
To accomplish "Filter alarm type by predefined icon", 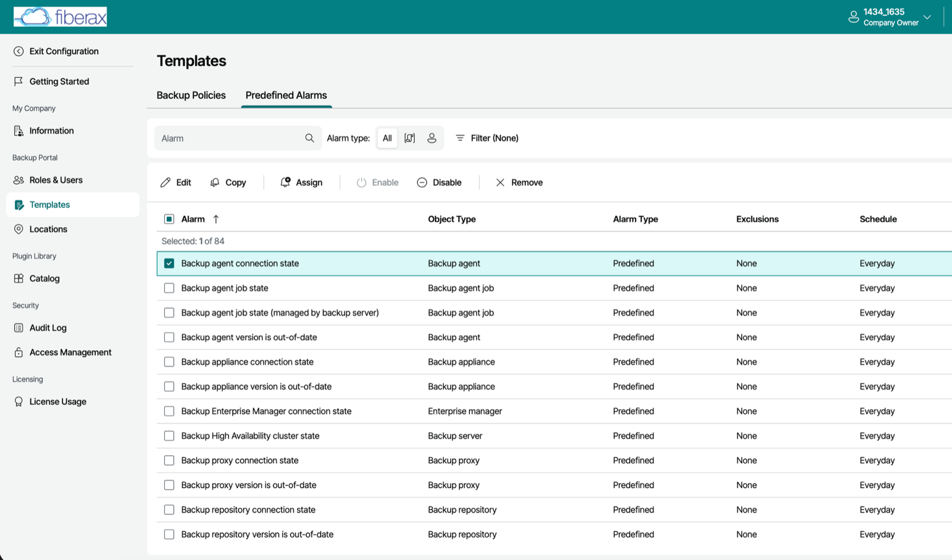I will pyautogui.click(x=409, y=138).
